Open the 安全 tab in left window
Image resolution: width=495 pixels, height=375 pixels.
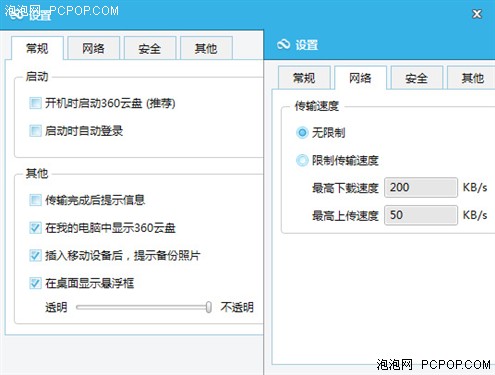[150, 49]
